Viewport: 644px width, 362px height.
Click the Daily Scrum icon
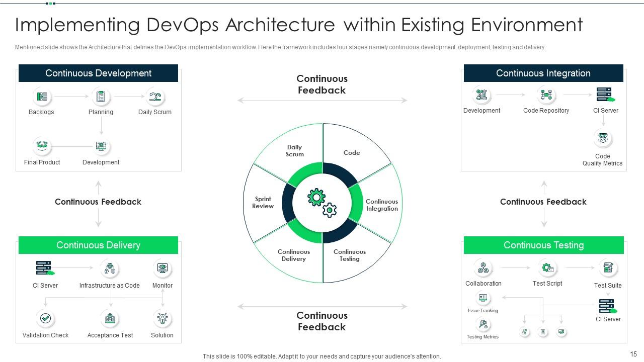click(154, 97)
